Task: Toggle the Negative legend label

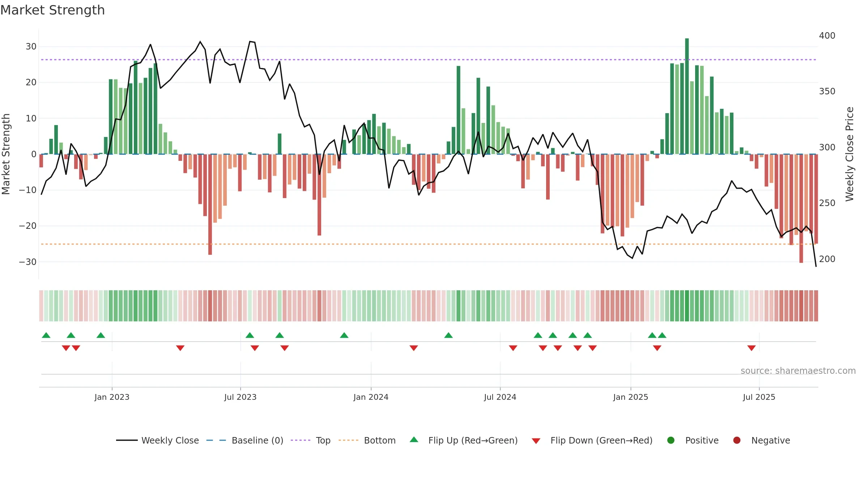Action: click(771, 440)
